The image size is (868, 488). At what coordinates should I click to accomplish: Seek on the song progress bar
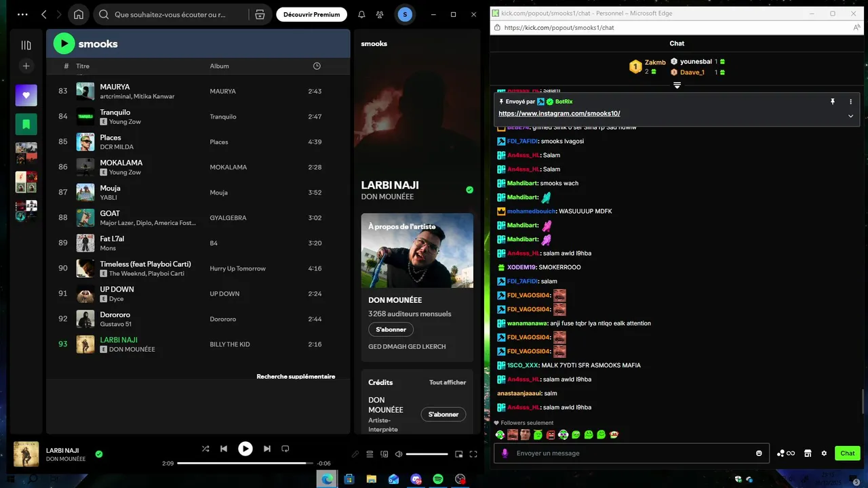245,464
